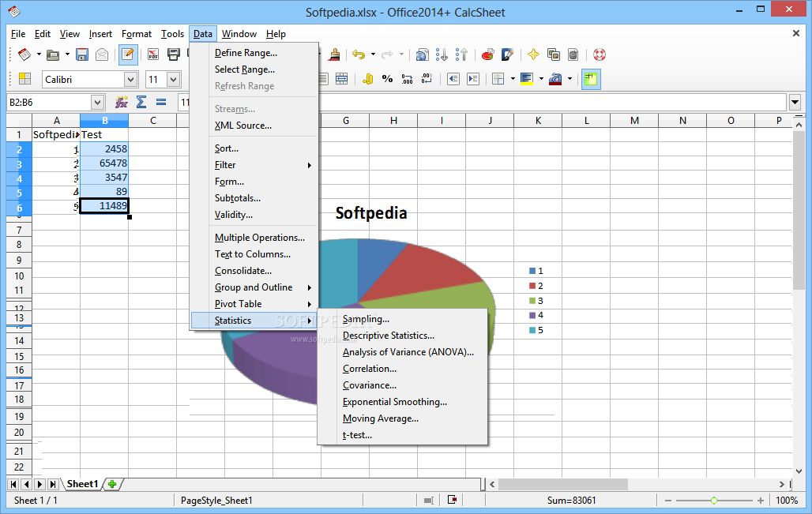
Task: Open the Data Sources icon
Action: click(x=573, y=54)
